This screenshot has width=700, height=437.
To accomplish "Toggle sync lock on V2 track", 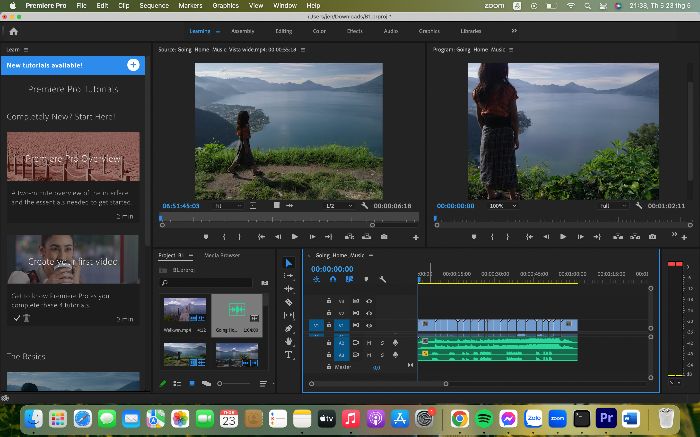I will 356,313.
